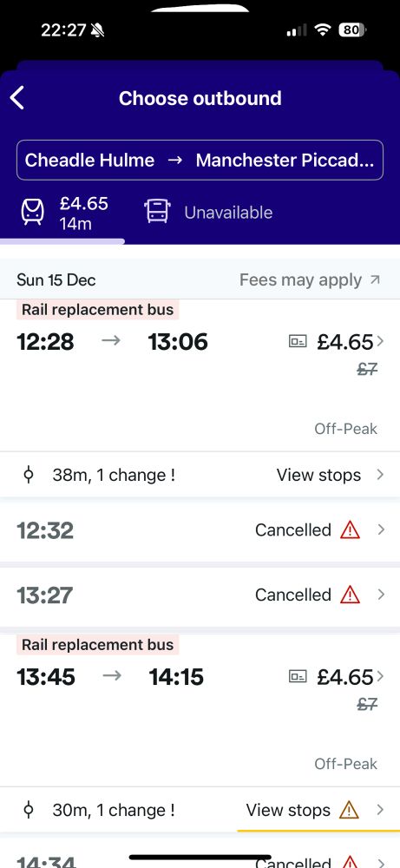The image size is (400, 868).
Task: Open Fees may apply link
Action: [310, 279]
